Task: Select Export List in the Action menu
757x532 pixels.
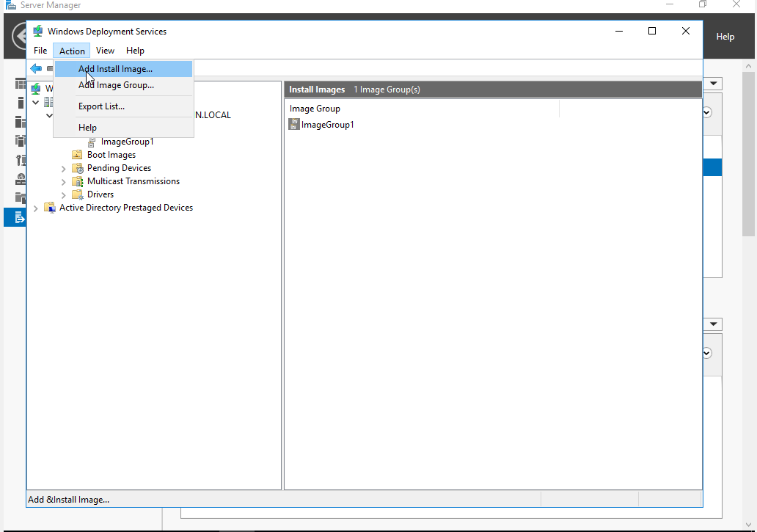Action: click(101, 106)
